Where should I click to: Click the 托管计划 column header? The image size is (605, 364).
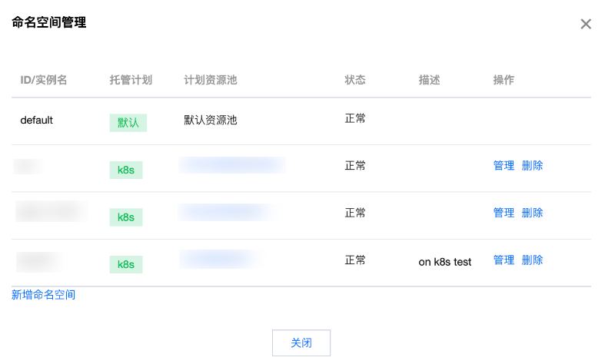point(131,80)
